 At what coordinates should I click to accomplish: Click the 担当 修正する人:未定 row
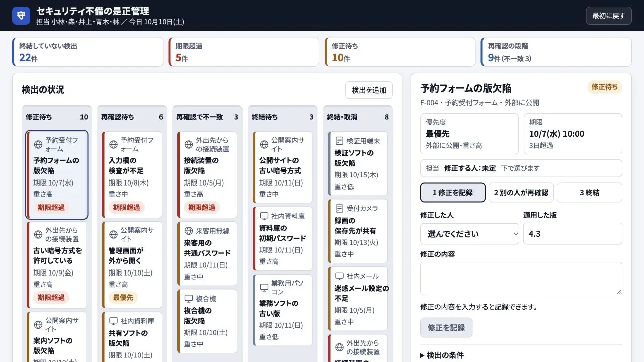pyautogui.click(x=521, y=168)
